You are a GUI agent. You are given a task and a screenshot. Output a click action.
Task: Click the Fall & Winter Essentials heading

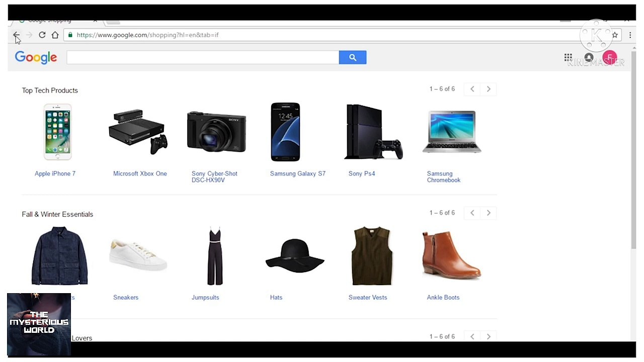tap(57, 214)
